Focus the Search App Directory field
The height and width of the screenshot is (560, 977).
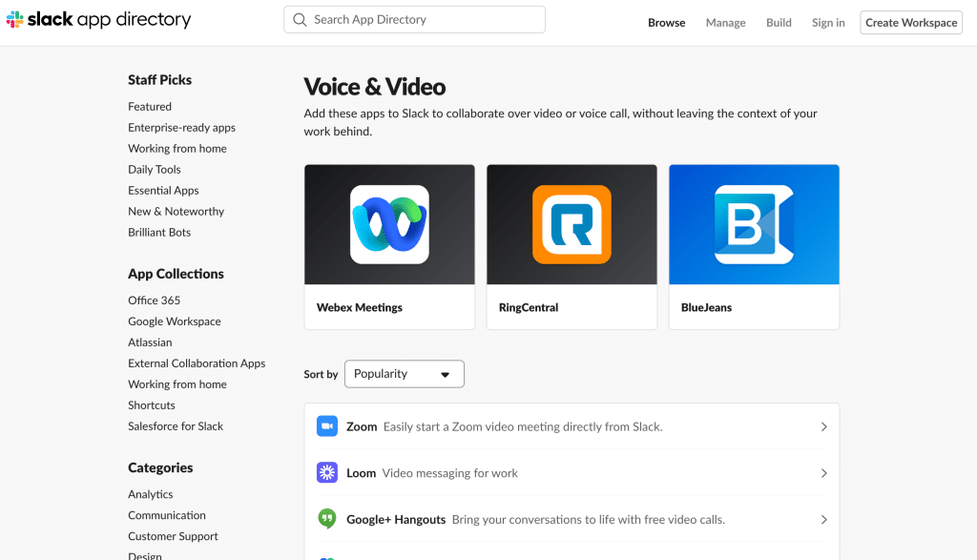[x=414, y=20]
